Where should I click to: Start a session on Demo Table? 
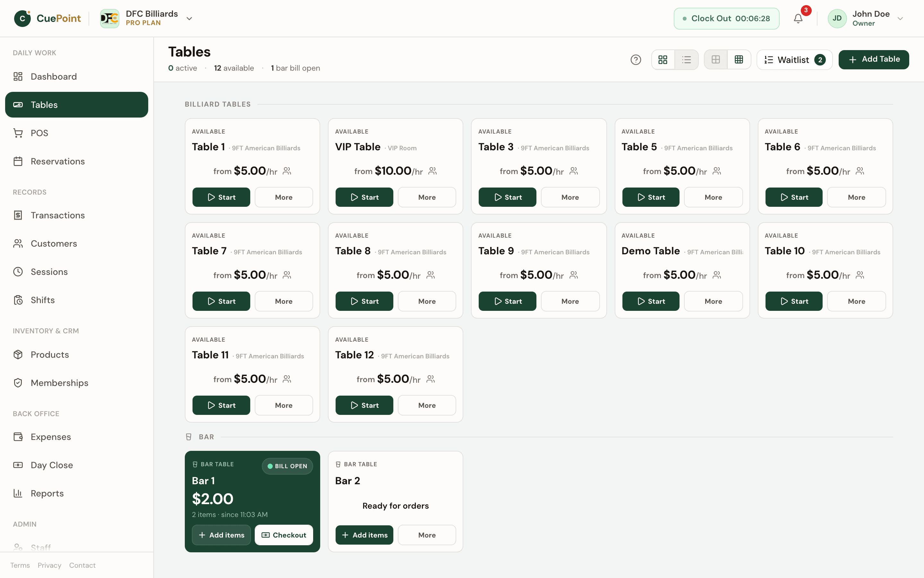pos(651,301)
